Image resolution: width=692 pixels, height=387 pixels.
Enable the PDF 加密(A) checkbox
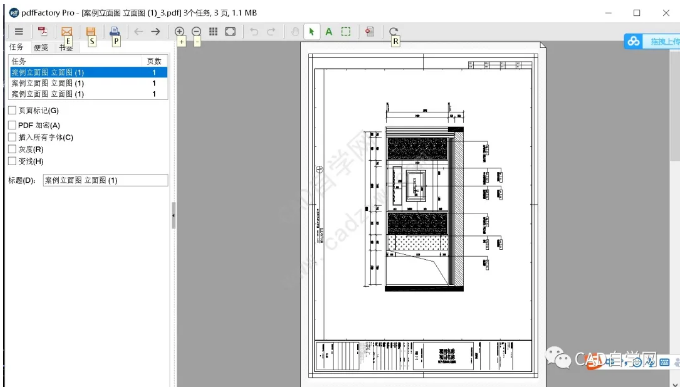[x=12, y=125]
